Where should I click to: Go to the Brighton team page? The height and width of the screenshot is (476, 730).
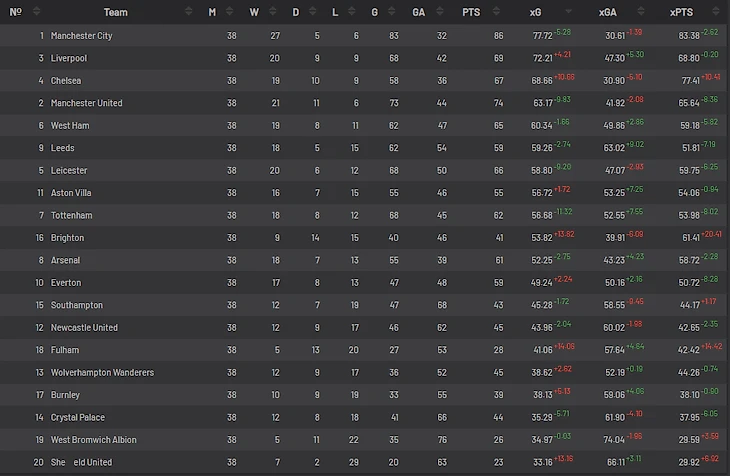tap(68, 238)
